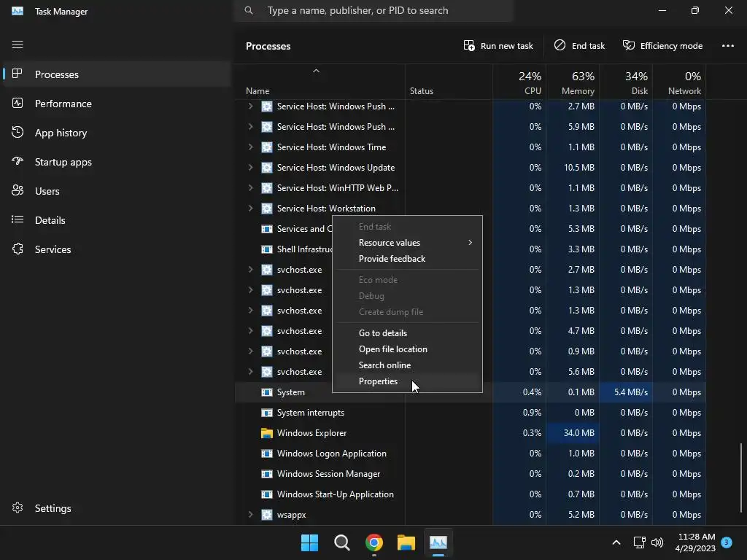Select Search online in the context menu
This screenshot has height=560, width=747.
[x=407, y=365]
